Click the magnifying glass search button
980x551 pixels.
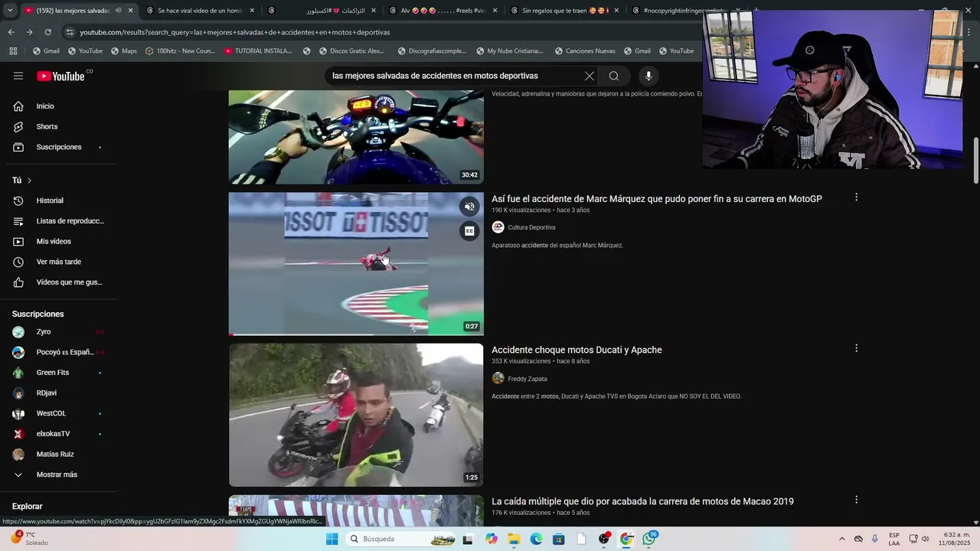(x=614, y=76)
